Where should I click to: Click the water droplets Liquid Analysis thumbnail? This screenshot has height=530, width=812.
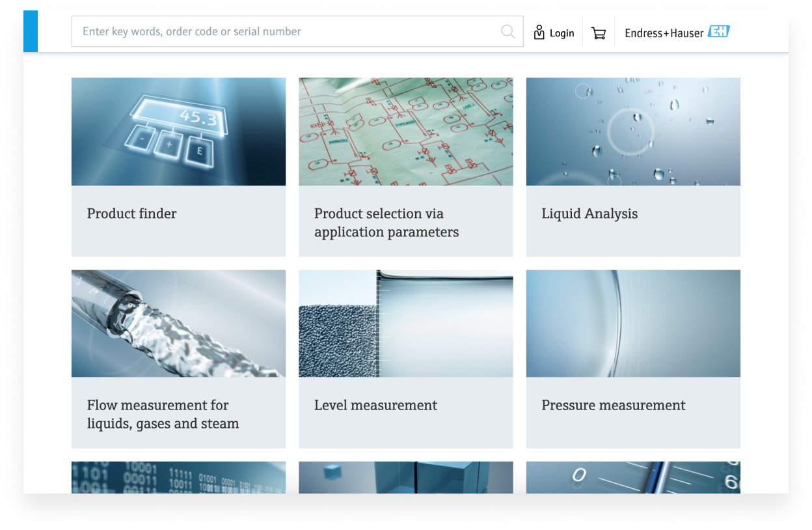(632, 131)
